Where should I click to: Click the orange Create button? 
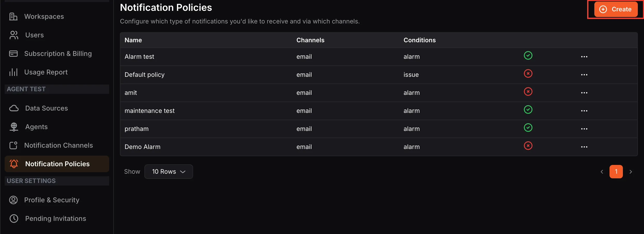click(x=616, y=9)
